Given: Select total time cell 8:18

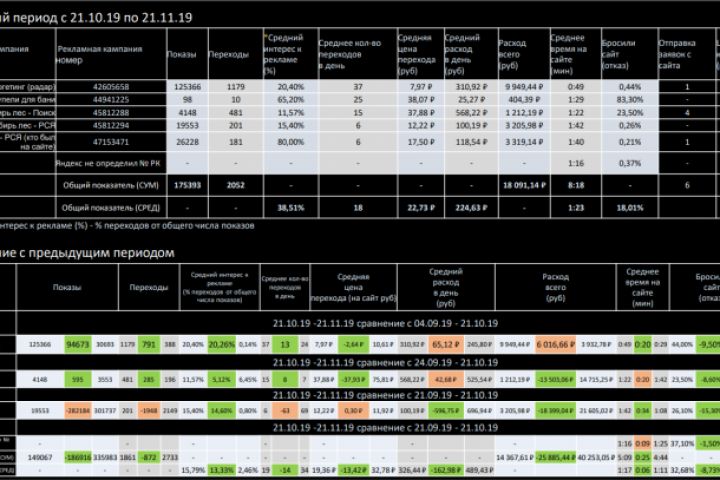Looking at the screenshot, I should pos(576,185).
